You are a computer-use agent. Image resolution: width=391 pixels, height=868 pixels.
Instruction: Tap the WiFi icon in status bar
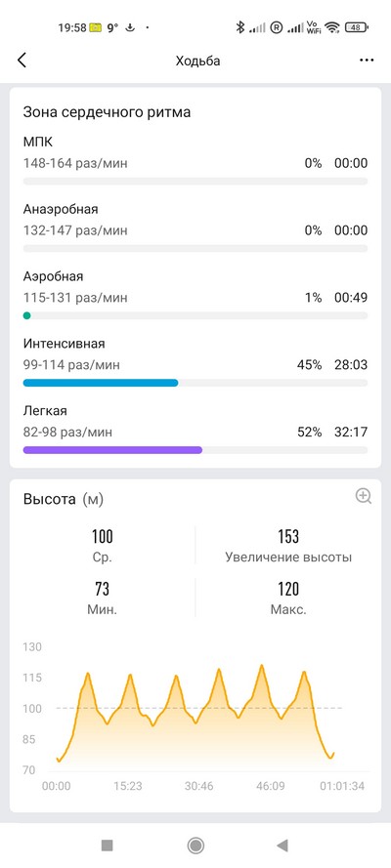331,27
